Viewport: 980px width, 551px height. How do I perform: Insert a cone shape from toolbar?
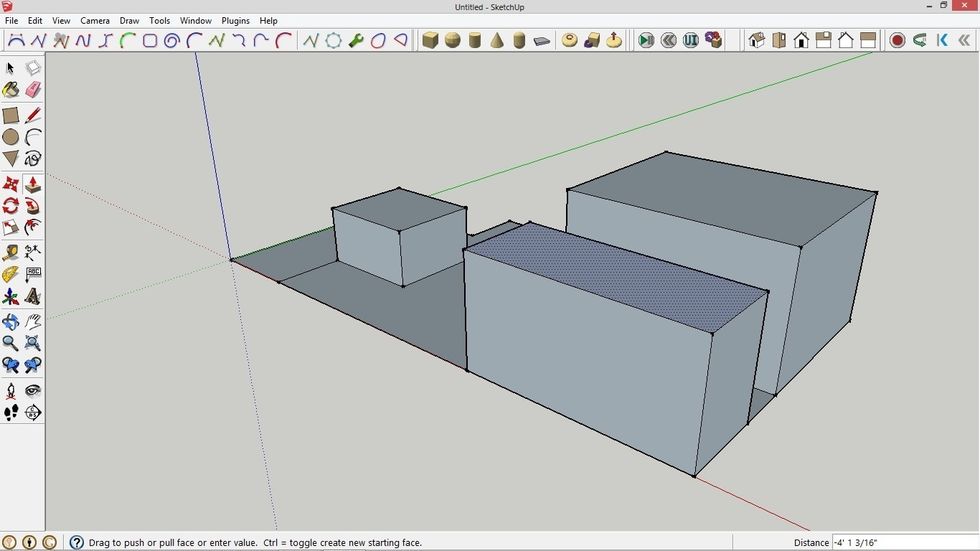coord(497,41)
